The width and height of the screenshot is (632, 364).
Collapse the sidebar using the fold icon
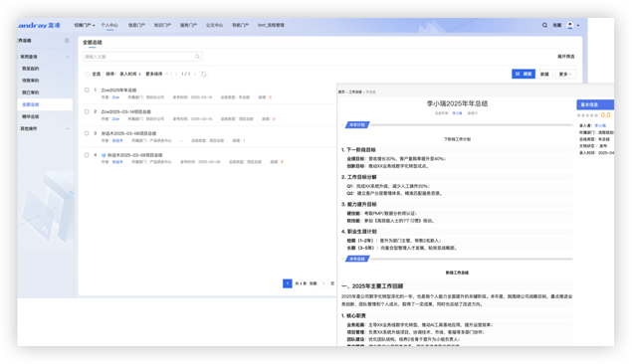coord(67,40)
